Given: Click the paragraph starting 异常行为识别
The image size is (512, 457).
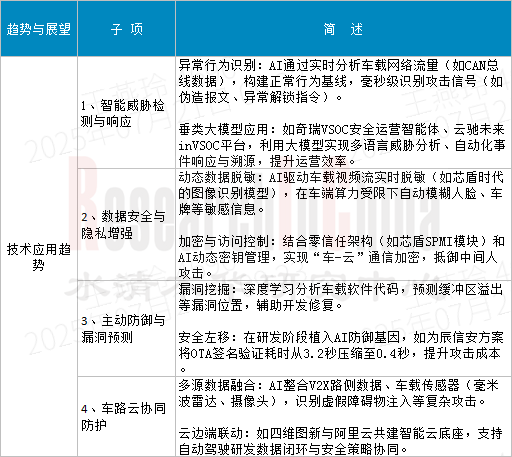Looking at the screenshot, I should [340, 81].
